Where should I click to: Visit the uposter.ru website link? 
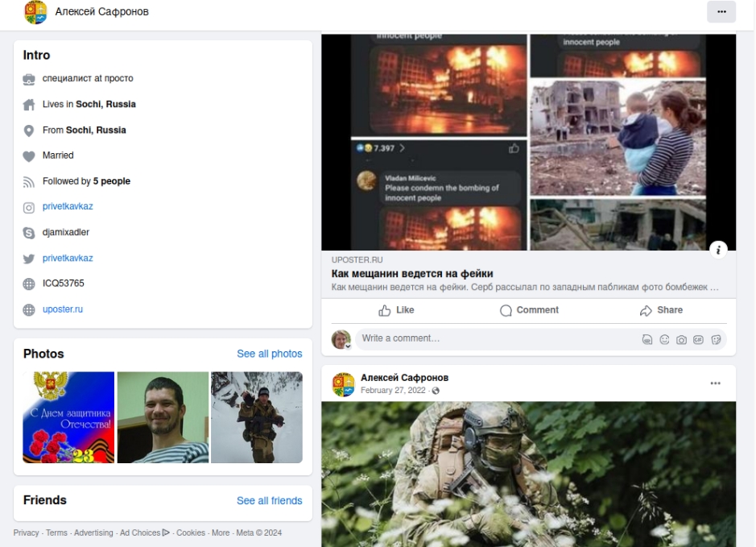tap(63, 309)
